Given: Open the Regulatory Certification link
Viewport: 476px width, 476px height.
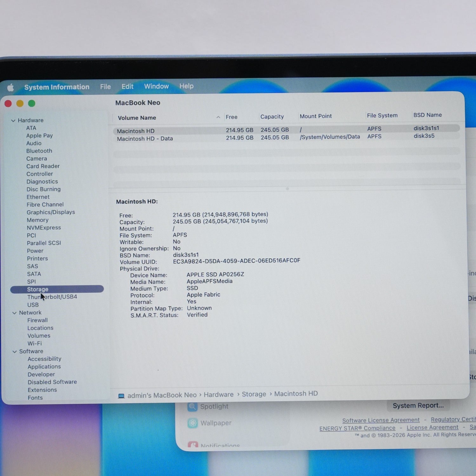Looking at the screenshot, I should [453, 419].
